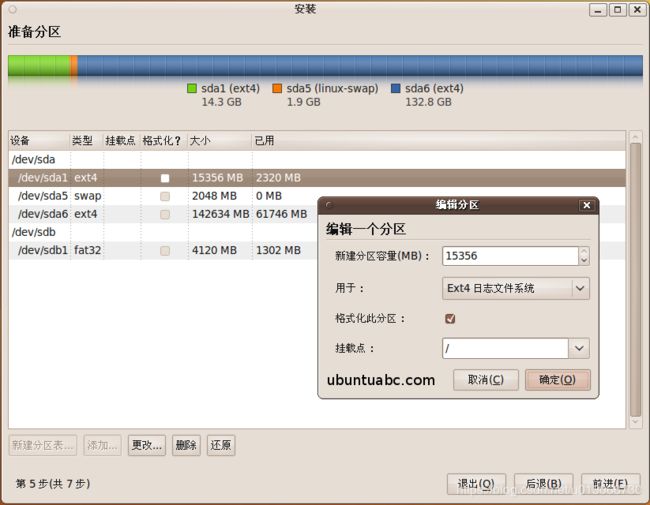The width and height of the screenshot is (650, 505).
Task: Select the /dev/sdb1 fat32 partition row
Action: [150, 250]
